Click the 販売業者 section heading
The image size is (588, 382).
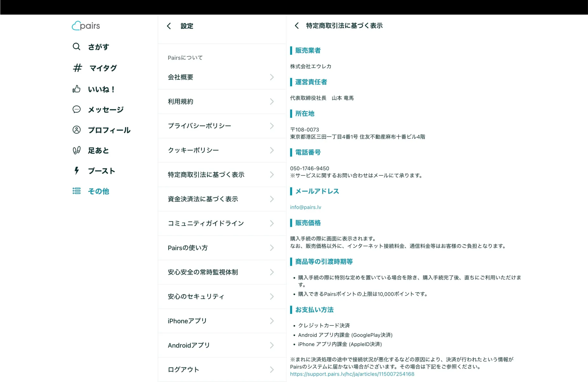[308, 50]
